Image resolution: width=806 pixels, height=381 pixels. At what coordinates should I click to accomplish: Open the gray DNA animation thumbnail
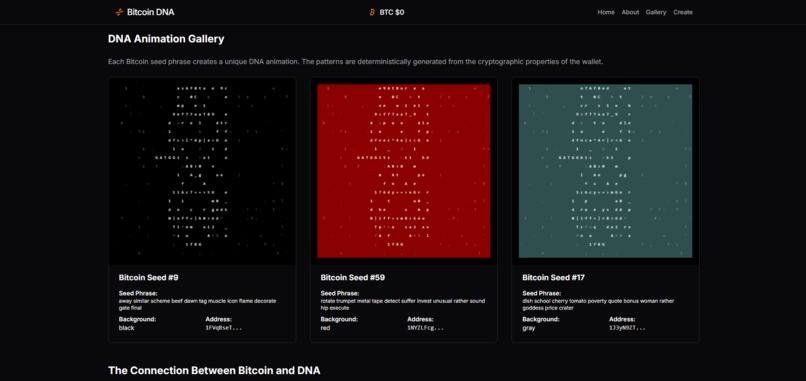pos(606,171)
